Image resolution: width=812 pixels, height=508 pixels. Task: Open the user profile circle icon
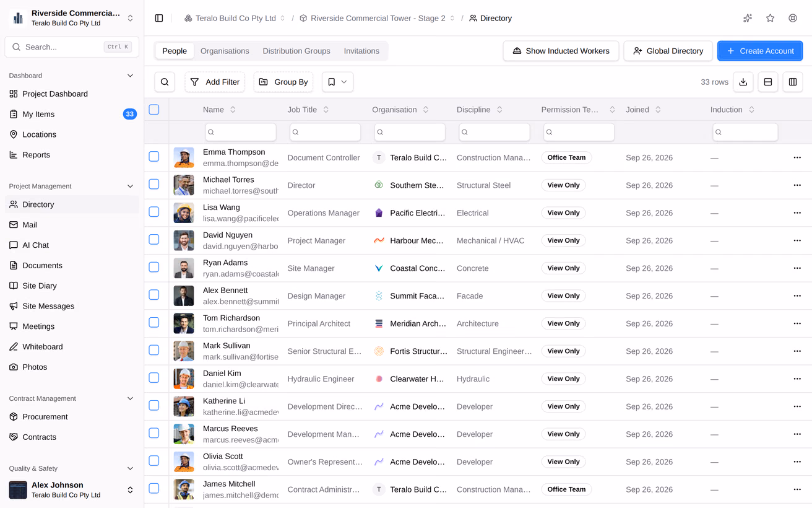(793, 19)
